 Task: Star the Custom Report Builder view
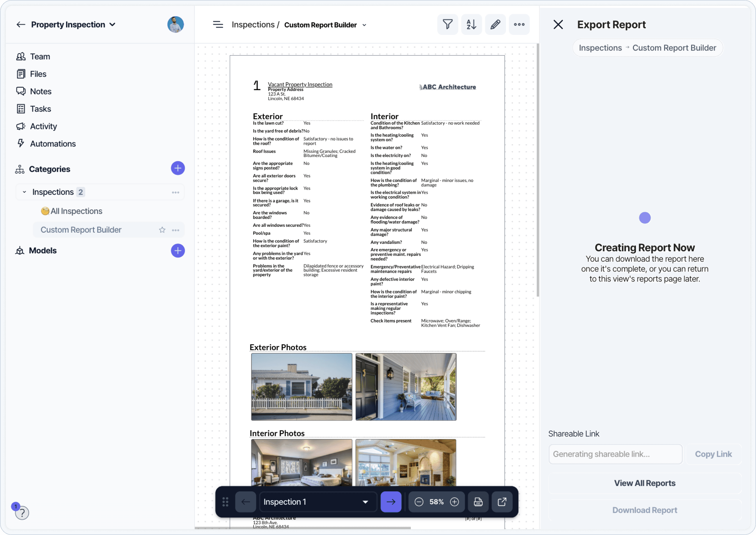(162, 230)
